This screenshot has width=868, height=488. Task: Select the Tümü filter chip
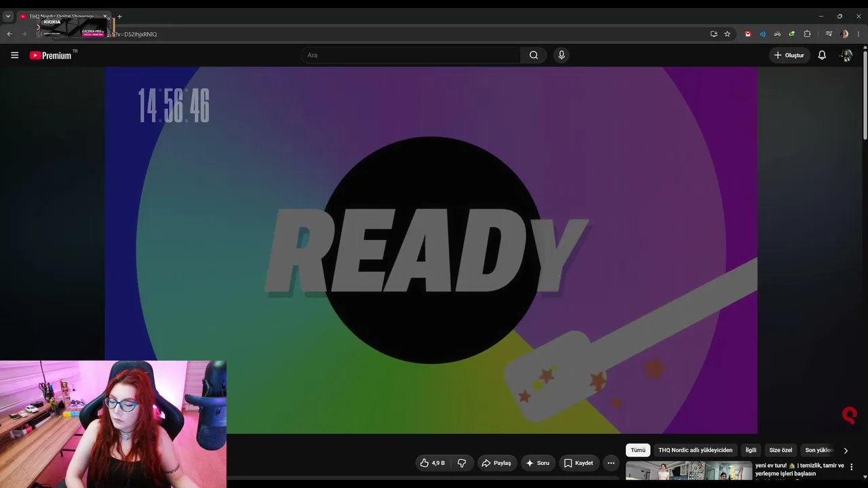(638, 450)
